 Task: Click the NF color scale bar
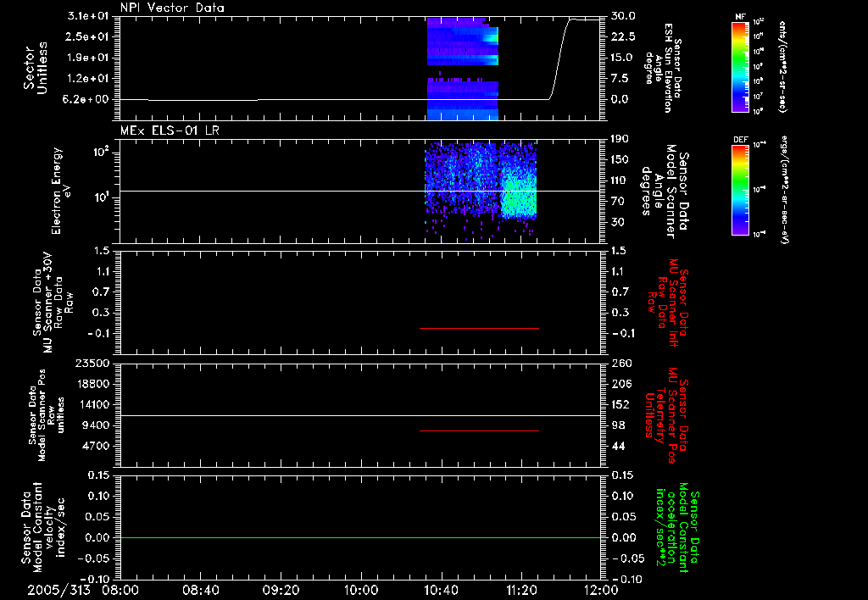[x=740, y=66]
